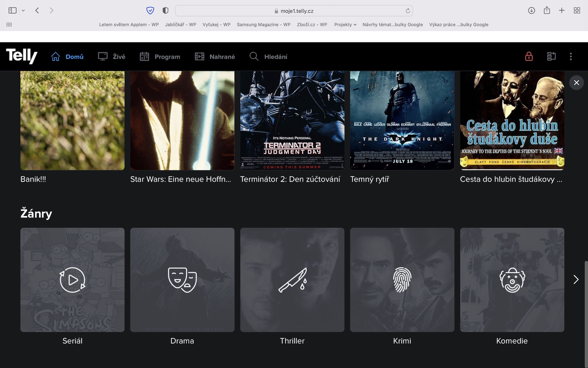
Task: Close the overlay with the X button
Action: coord(576,82)
